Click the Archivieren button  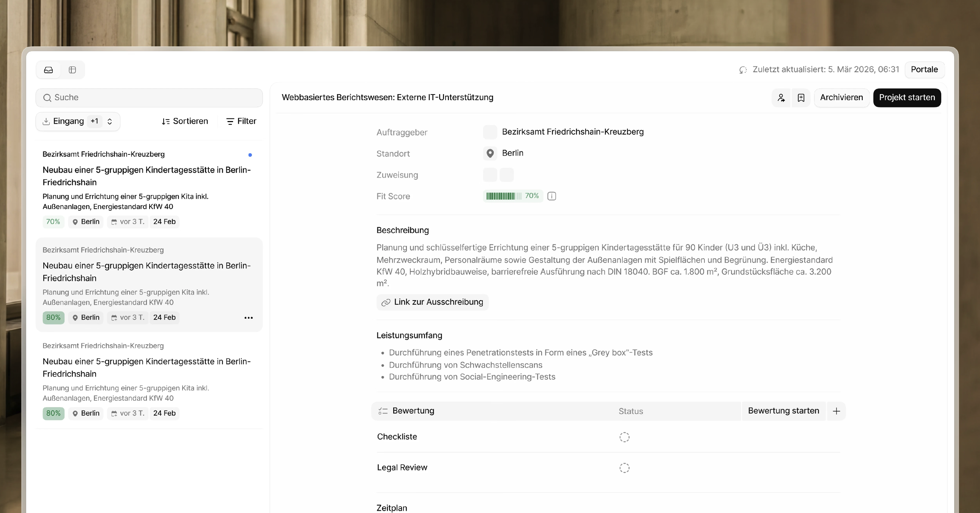841,98
